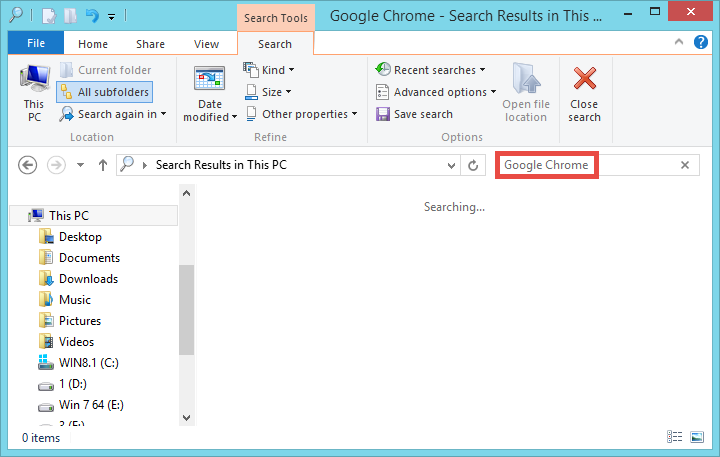The width and height of the screenshot is (720, 457).
Task: Select the Current folder search scope
Action: click(x=106, y=70)
